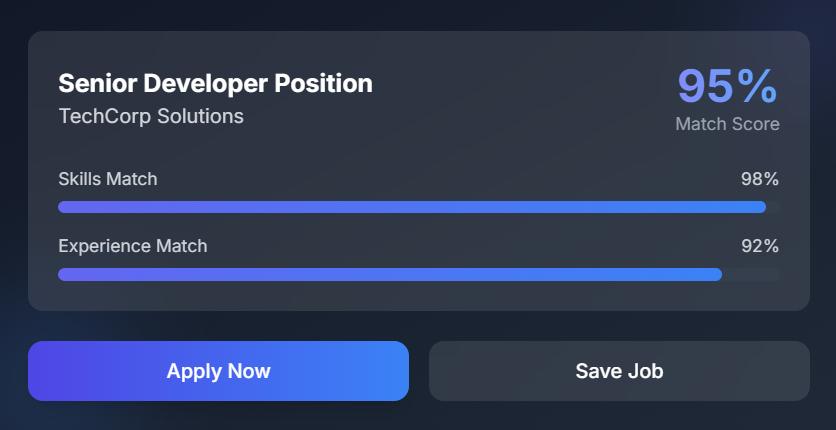Click the unfilled end of Skills Match bar
The height and width of the screenshot is (430, 836).
tap(773, 207)
